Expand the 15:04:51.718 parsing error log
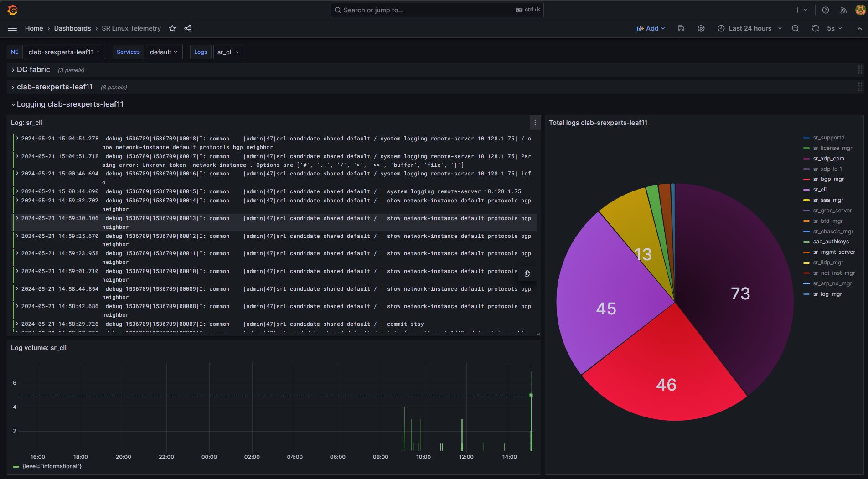This screenshot has width=868, height=479. (17, 156)
